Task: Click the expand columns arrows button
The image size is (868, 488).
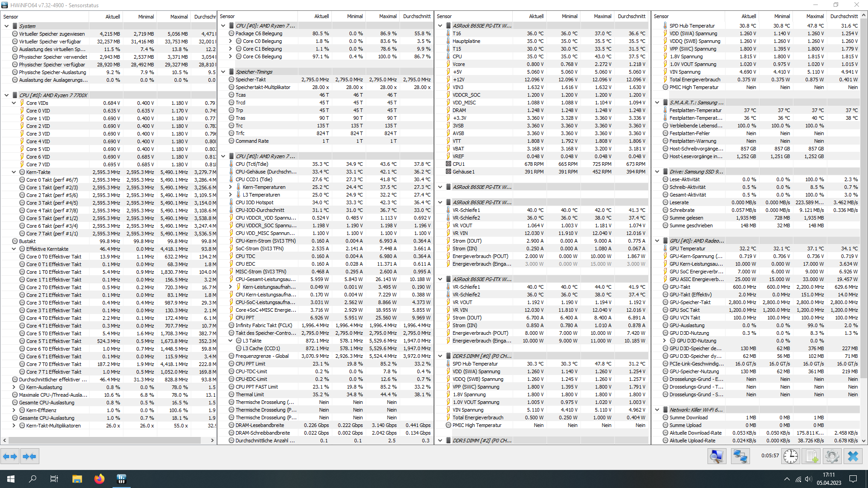Action: pos(10,456)
